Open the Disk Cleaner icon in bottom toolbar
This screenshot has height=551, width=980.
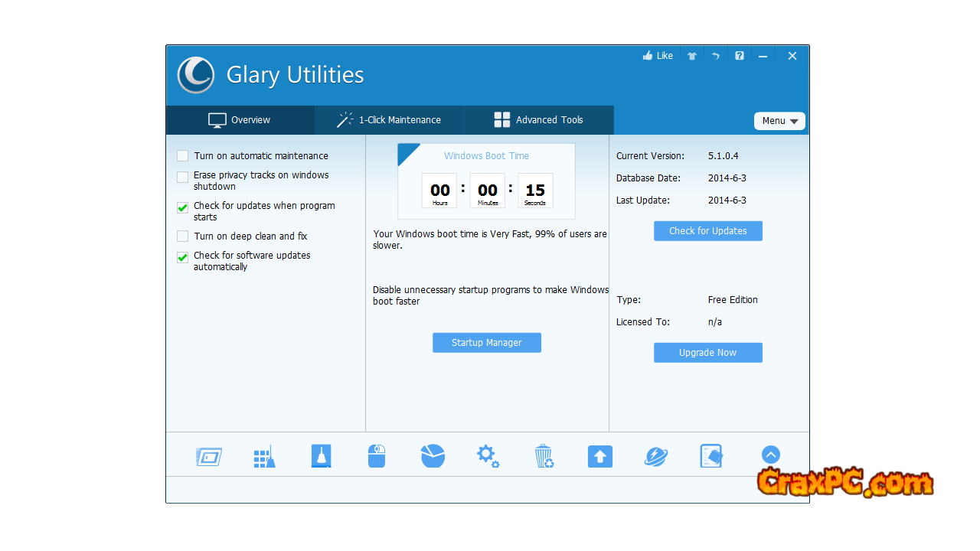pos(208,457)
